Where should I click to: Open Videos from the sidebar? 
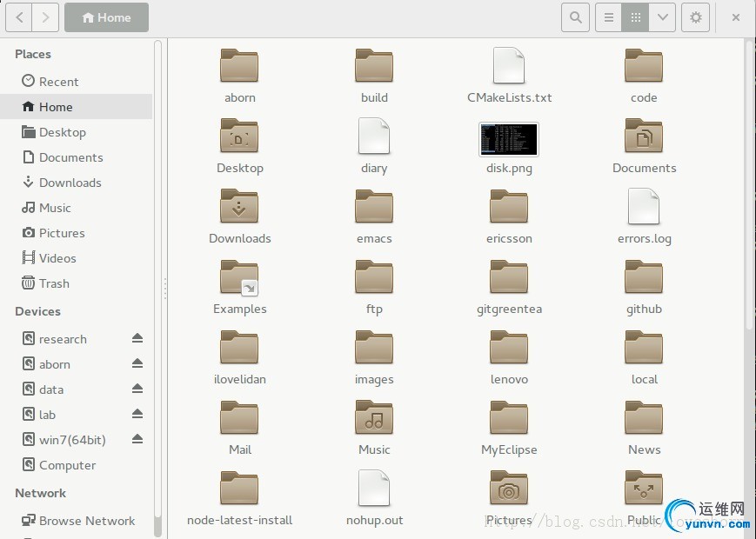[x=77, y=258]
